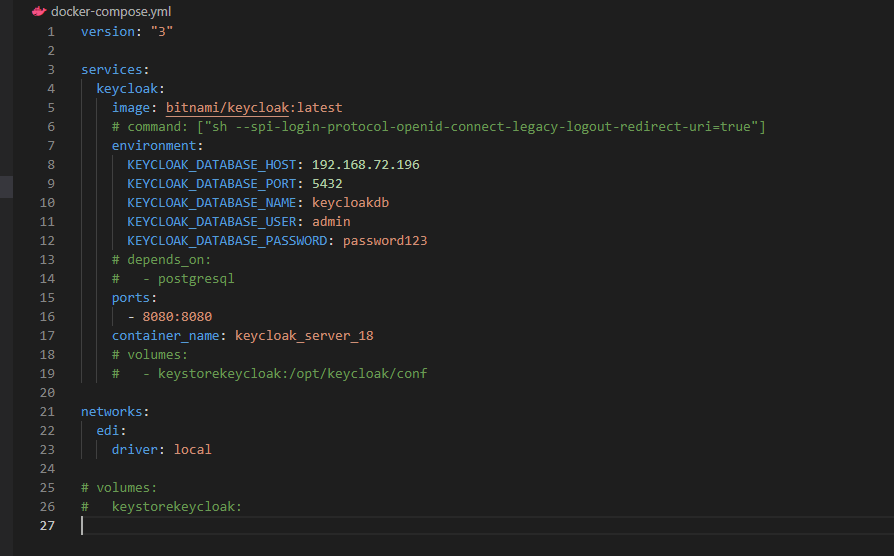Click the 'edi' network key
The image size is (894, 556).
[x=108, y=431]
